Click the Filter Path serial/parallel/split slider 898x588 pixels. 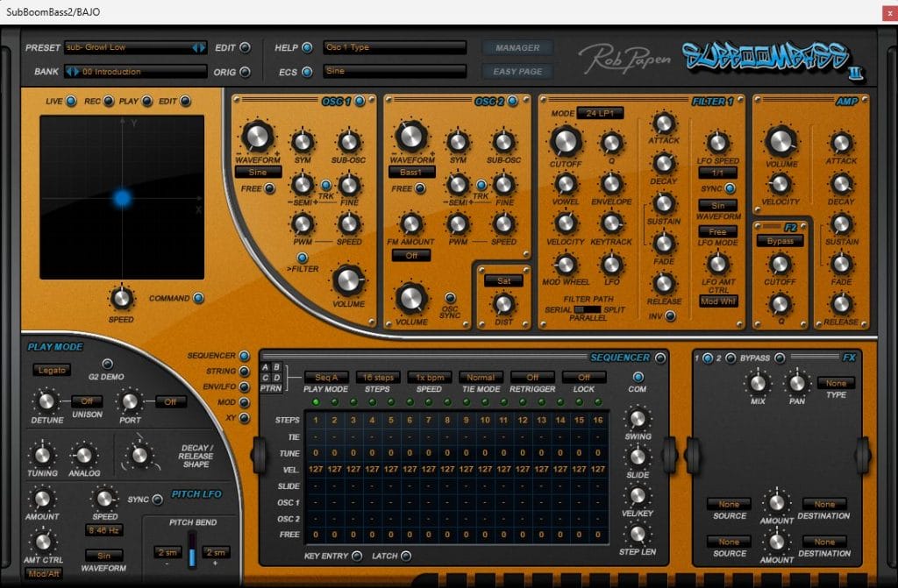(x=588, y=309)
